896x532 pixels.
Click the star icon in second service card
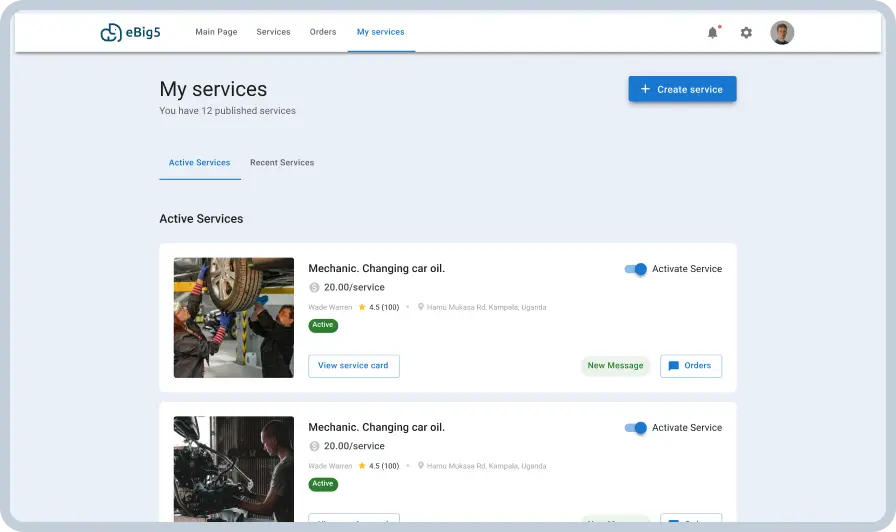[x=362, y=466]
